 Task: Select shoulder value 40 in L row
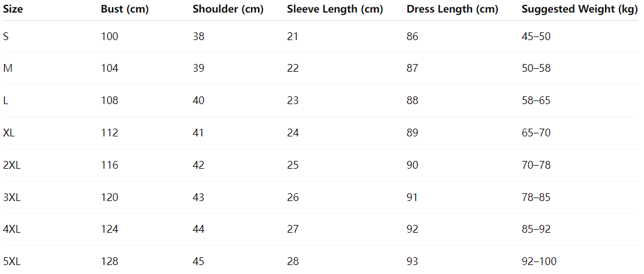(198, 101)
